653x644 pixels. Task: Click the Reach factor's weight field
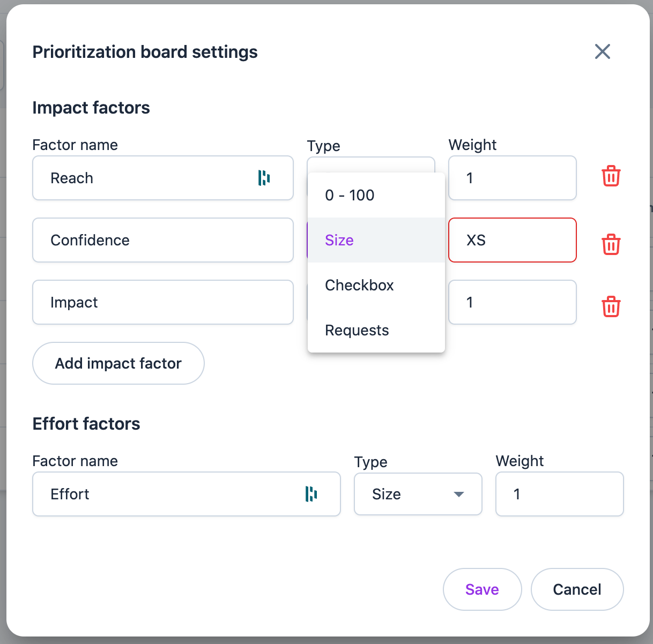tap(512, 178)
